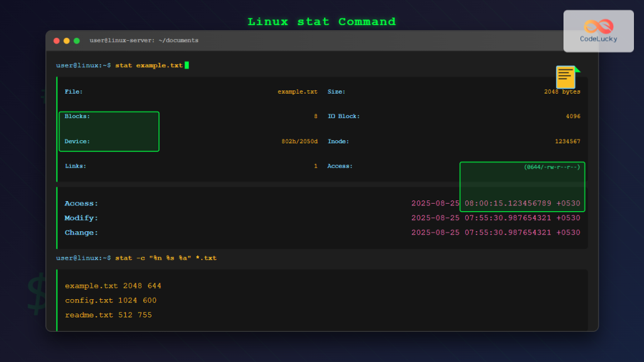
Task: Select the Linux stat Command heading
Action: point(321,22)
